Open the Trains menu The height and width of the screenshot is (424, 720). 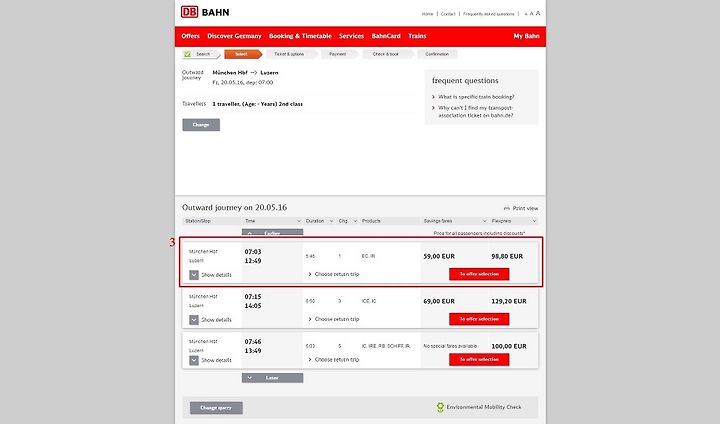[417, 36]
